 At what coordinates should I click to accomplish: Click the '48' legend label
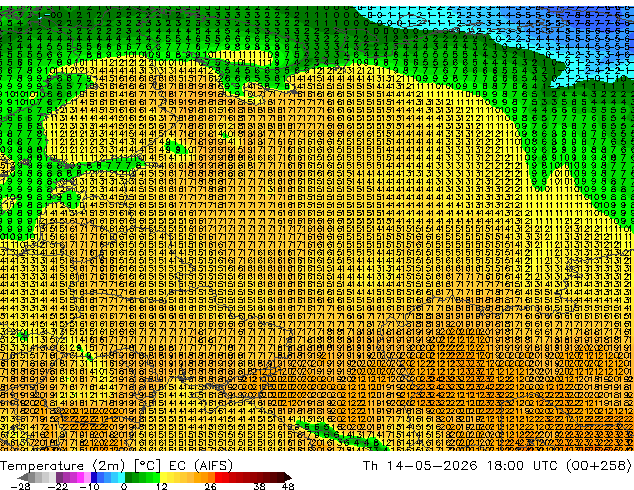pos(288,486)
